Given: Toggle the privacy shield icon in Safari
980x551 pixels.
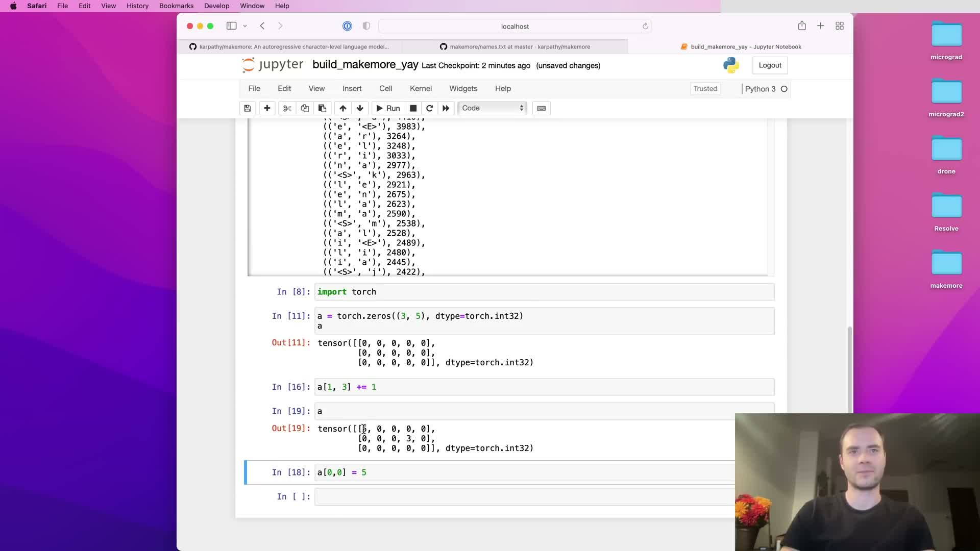Looking at the screenshot, I should (x=366, y=26).
